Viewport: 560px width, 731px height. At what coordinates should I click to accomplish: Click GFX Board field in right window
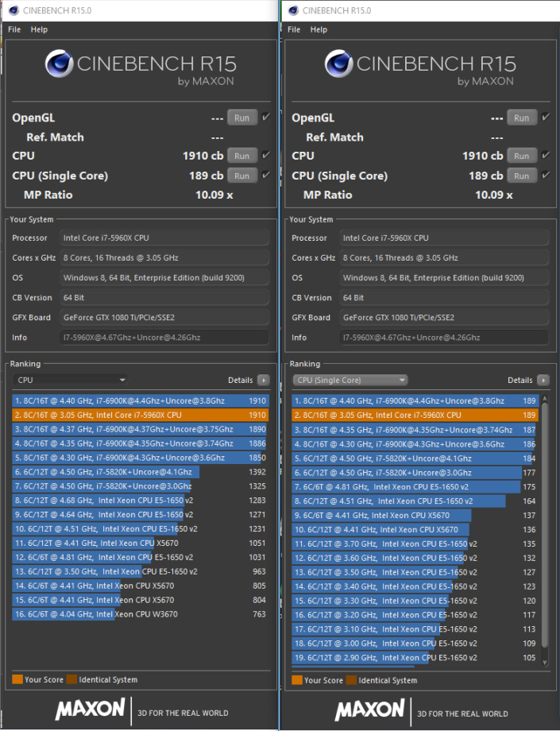click(443, 318)
